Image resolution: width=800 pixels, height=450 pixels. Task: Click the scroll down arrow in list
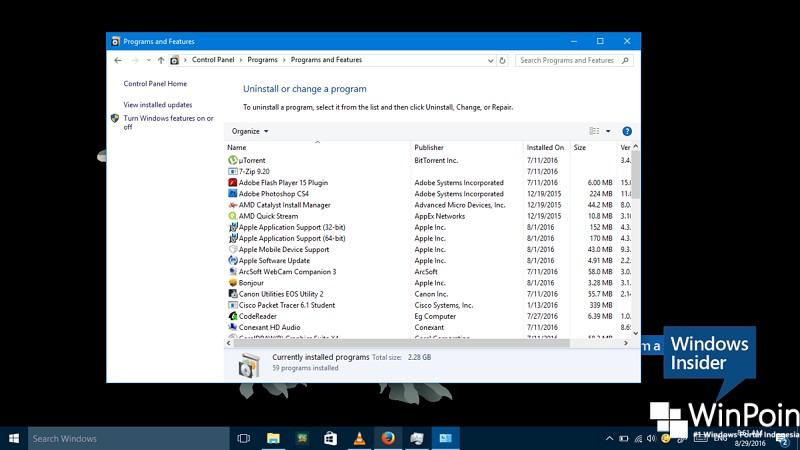636,333
